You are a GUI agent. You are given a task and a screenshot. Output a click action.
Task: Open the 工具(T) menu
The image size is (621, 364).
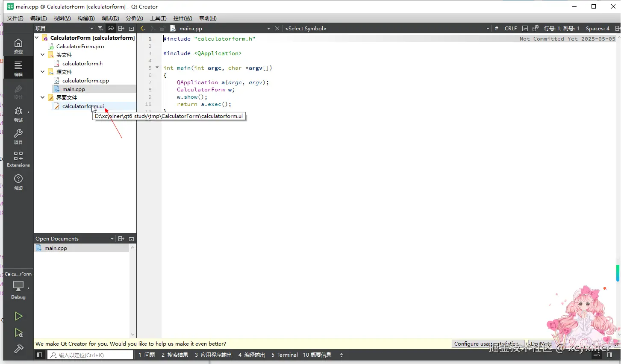point(158,18)
